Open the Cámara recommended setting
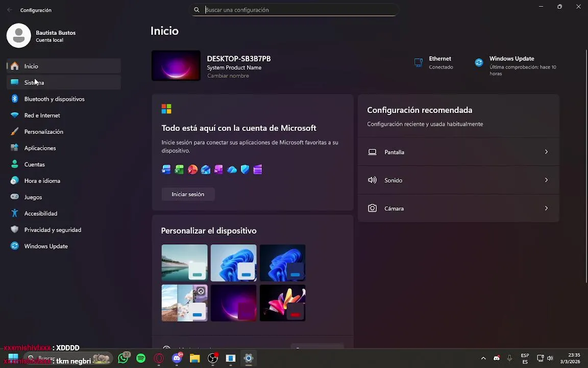The width and height of the screenshot is (588, 368). pyautogui.click(x=458, y=209)
